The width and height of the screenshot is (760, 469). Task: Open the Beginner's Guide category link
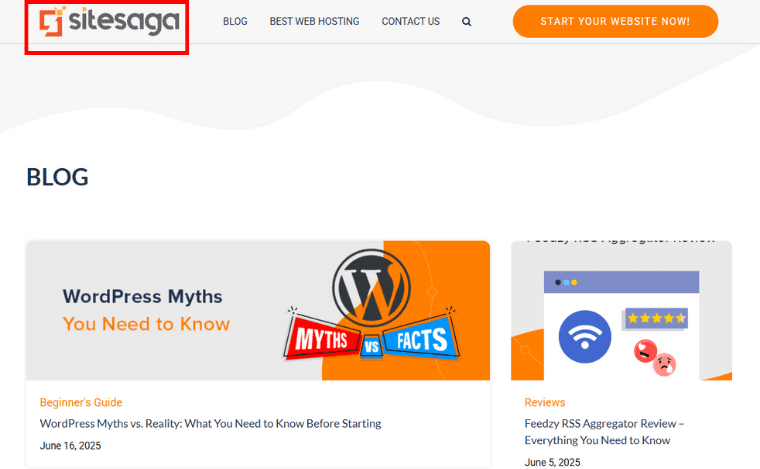point(81,402)
